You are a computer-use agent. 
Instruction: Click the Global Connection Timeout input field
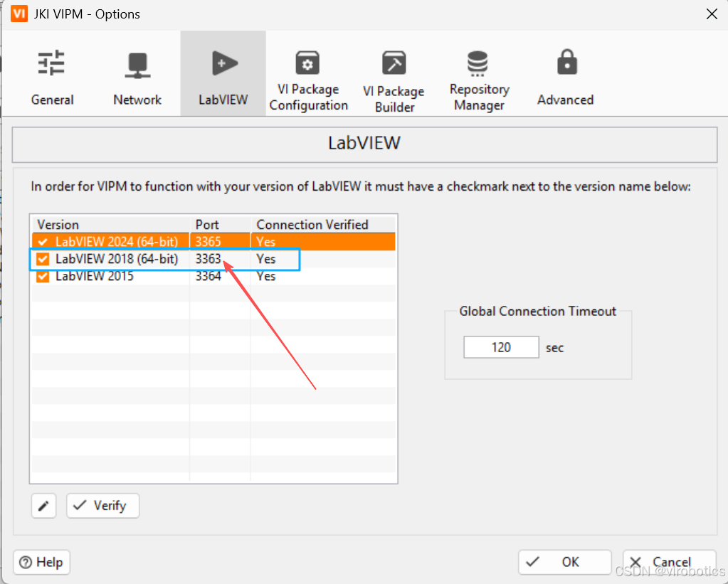501,347
